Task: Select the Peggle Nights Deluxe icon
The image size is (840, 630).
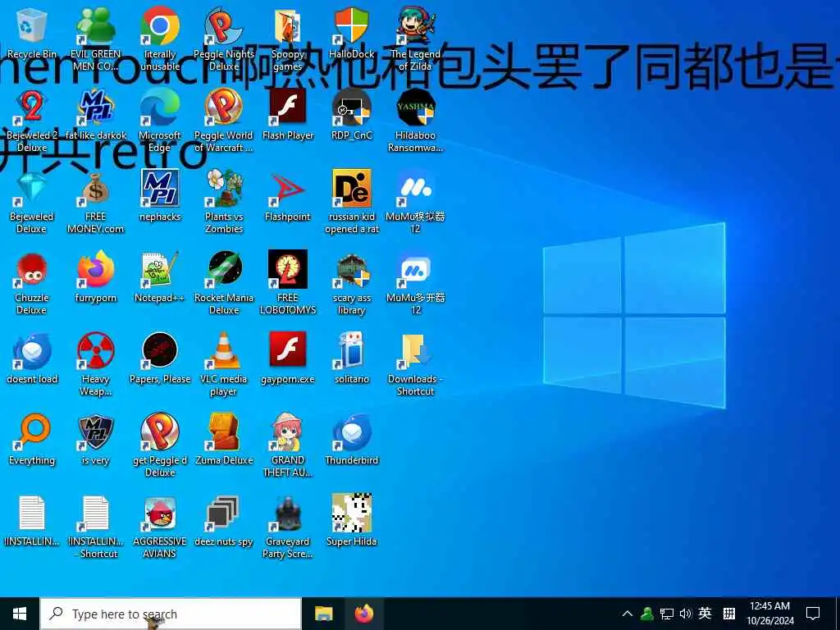Action: [224, 27]
